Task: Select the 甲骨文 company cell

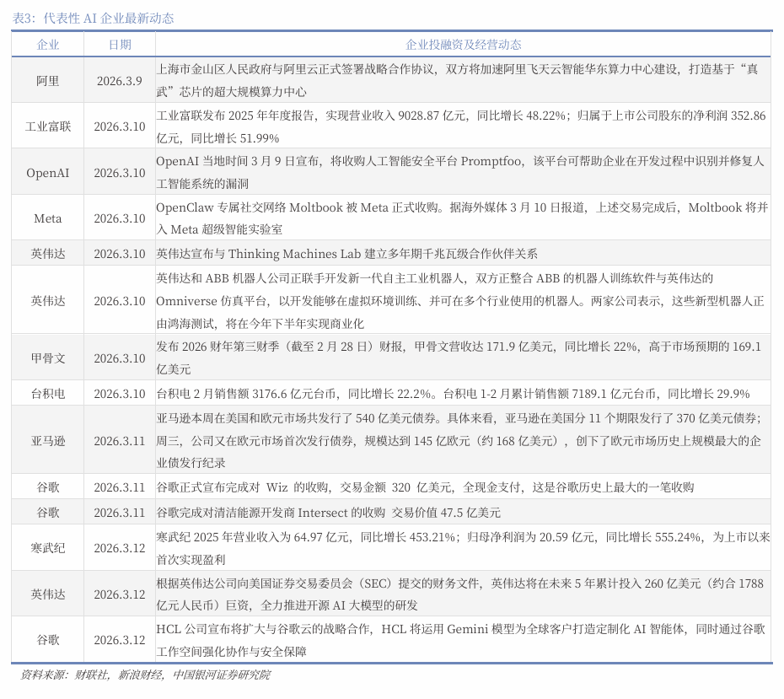Action: click(x=48, y=358)
